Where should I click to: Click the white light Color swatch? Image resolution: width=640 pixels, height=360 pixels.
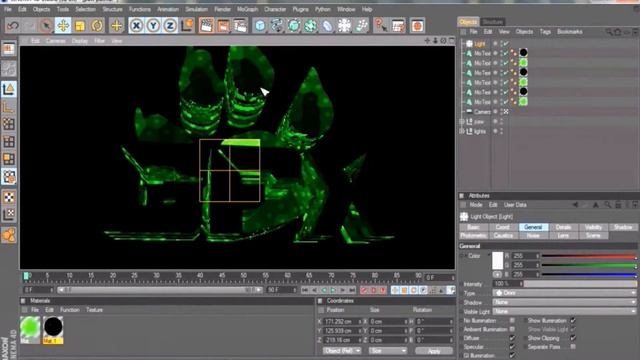498,260
